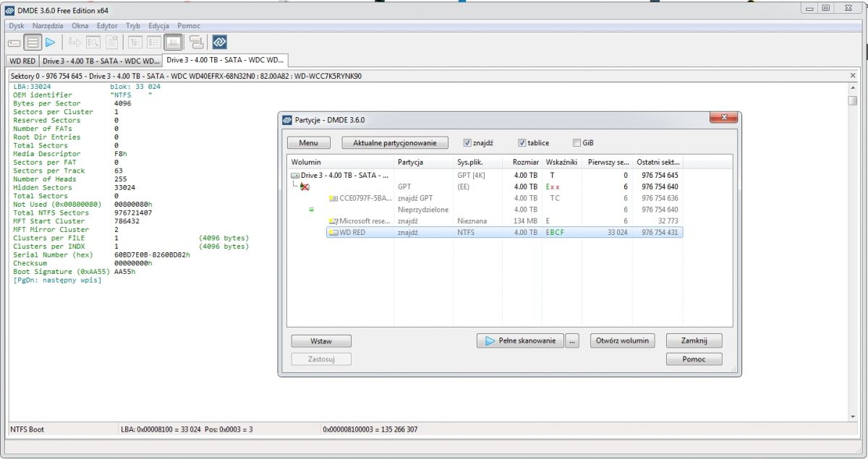Click the Nieznana file system cell
The image size is (868, 459).
pyautogui.click(x=472, y=221)
